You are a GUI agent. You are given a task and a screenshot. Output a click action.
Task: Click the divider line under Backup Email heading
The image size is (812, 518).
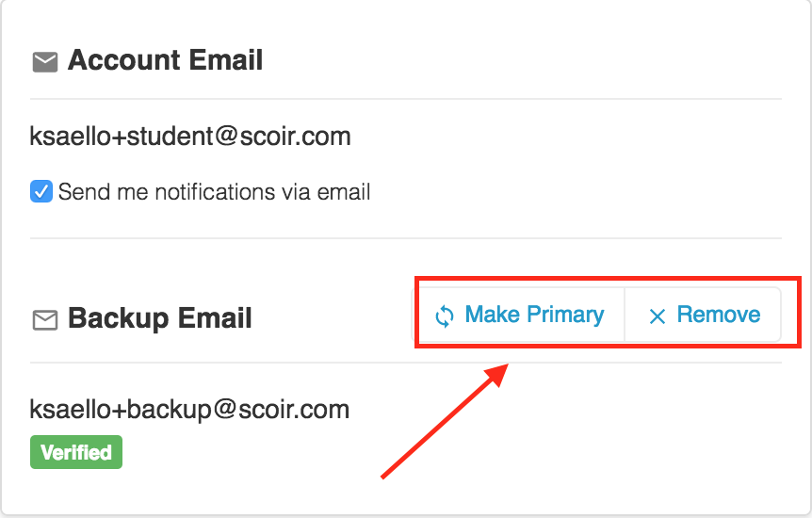pos(405,363)
